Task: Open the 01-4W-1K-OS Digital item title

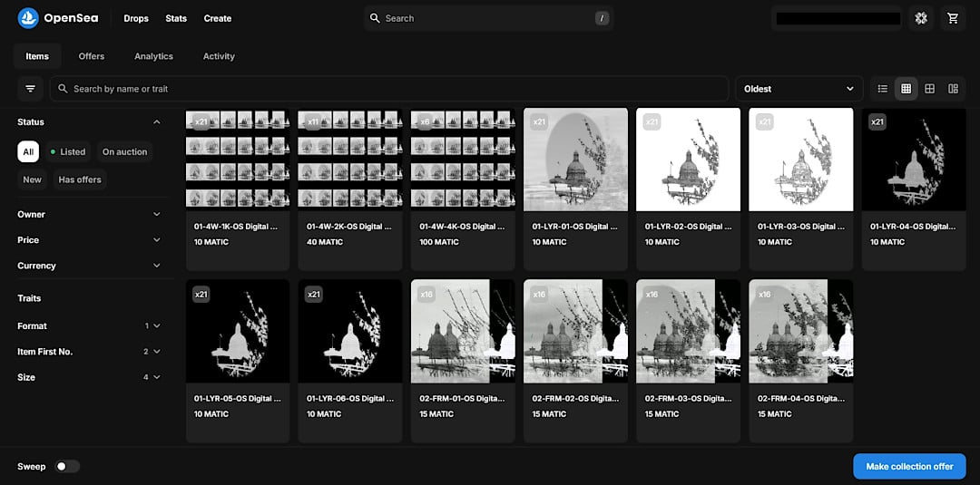Action: click(x=236, y=226)
